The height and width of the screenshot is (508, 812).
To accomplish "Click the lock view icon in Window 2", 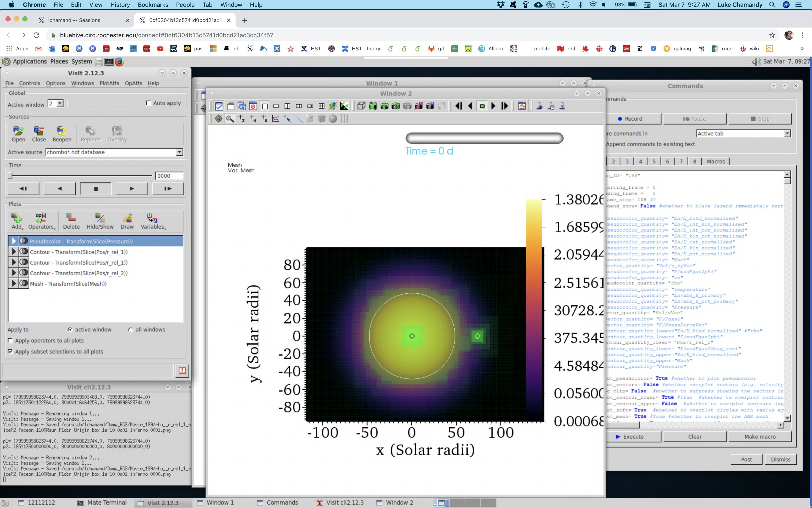I will (540, 106).
